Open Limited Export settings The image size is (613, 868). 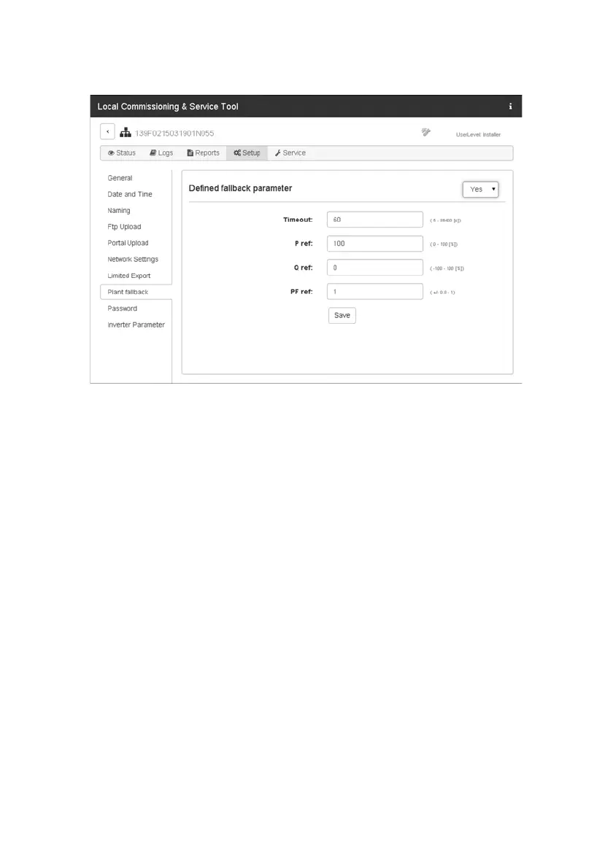tap(129, 276)
